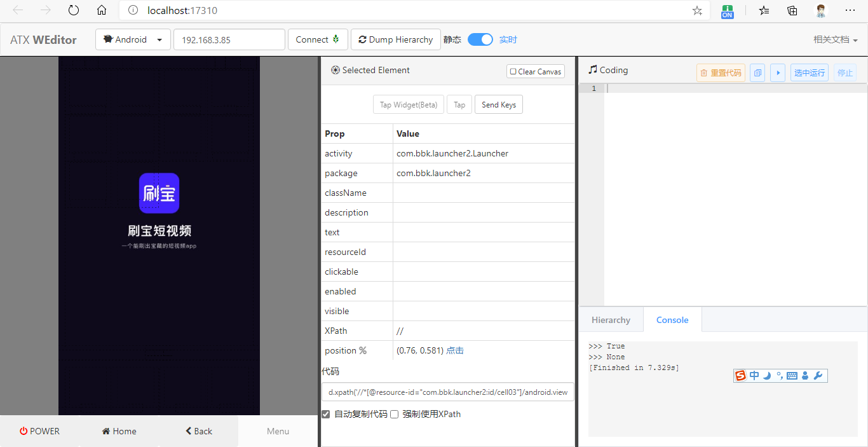Run code with the play icon button
The height and width of the screenshot is (447, 868).
pyautogui.click(x=778, y=72)
